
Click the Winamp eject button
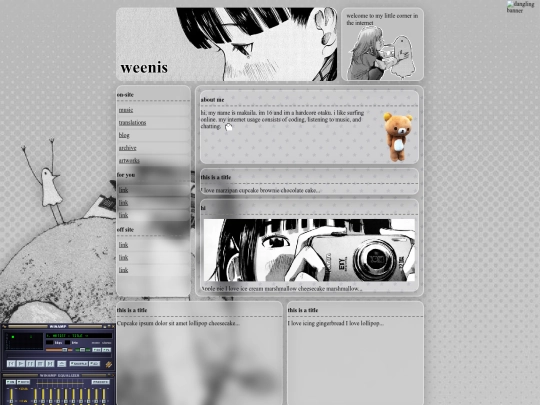[x=62, y=364]
